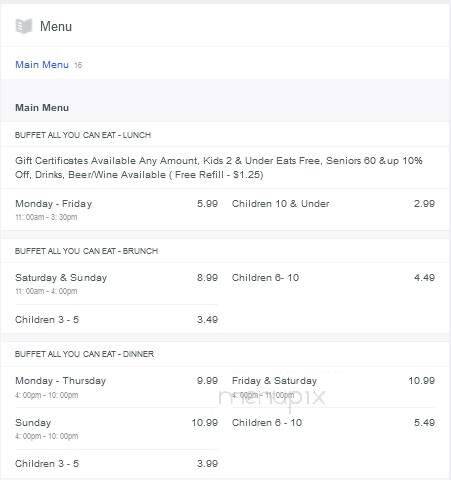Open the Main Menu link

tap(42, 64)
